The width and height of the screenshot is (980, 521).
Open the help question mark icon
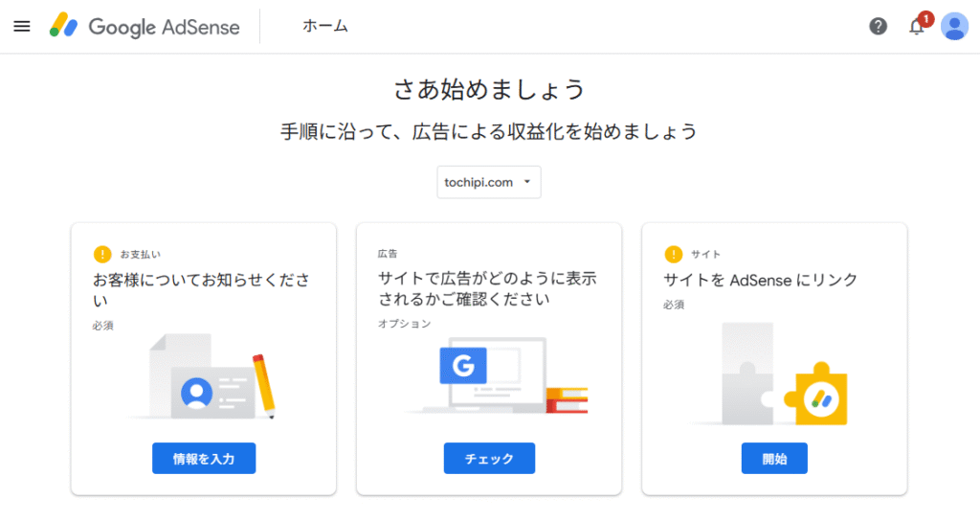[879, 26]
